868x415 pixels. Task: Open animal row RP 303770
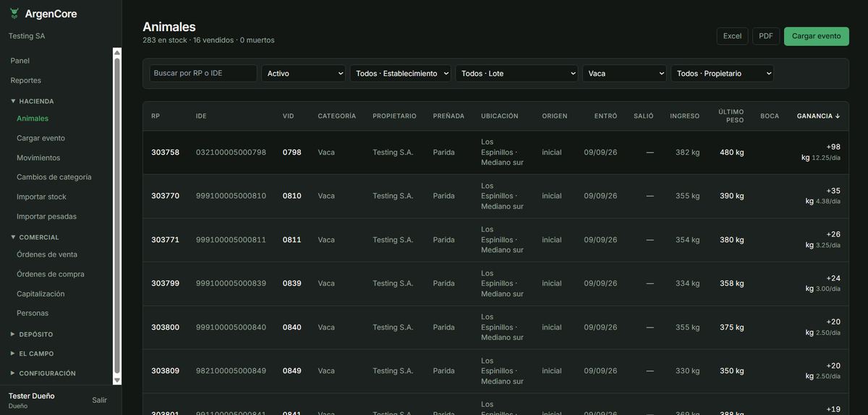click(495, 196)
